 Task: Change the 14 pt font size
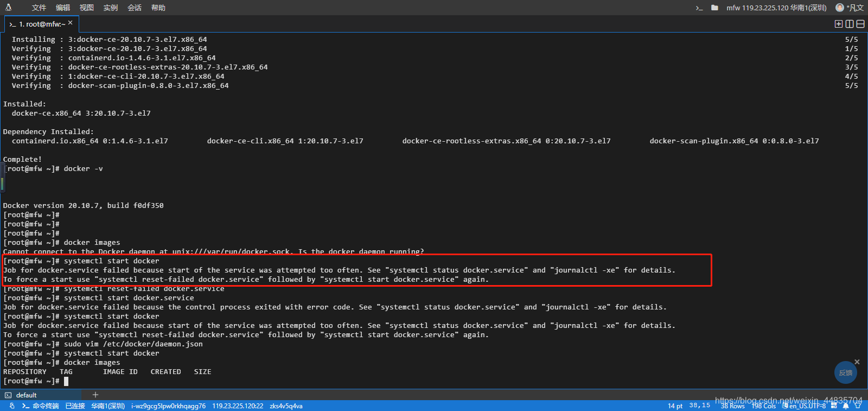click(x=675, y=406)
